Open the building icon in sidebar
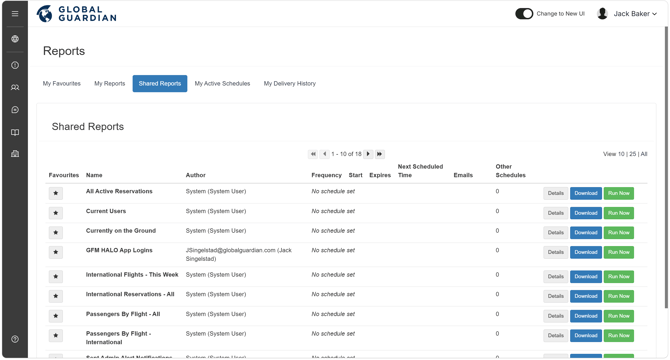This screenshot has height=360, width=670. click(x=15, y=154)
